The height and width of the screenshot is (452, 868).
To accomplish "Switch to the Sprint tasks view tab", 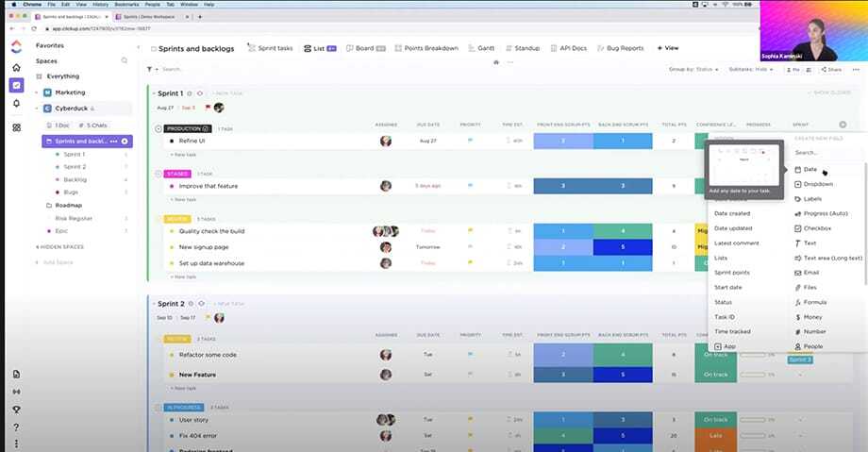I will click(x=270, y=48).
